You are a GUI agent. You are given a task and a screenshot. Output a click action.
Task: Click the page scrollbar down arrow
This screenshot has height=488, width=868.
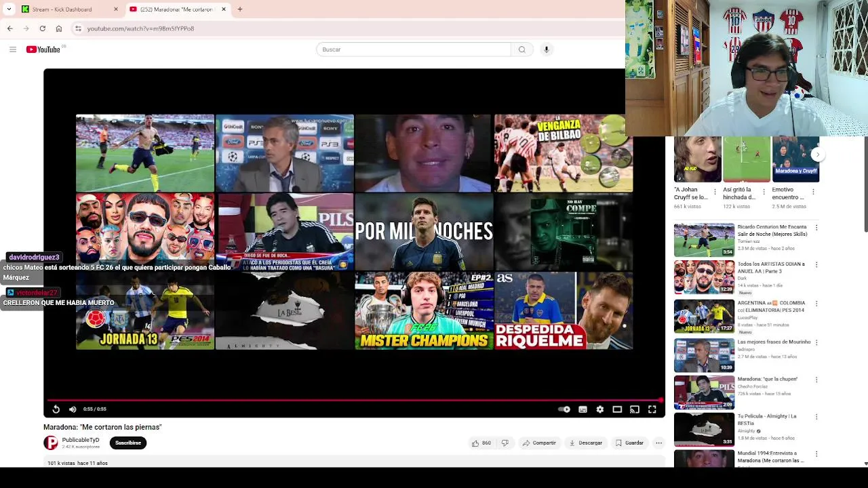(x=865, y=464)
